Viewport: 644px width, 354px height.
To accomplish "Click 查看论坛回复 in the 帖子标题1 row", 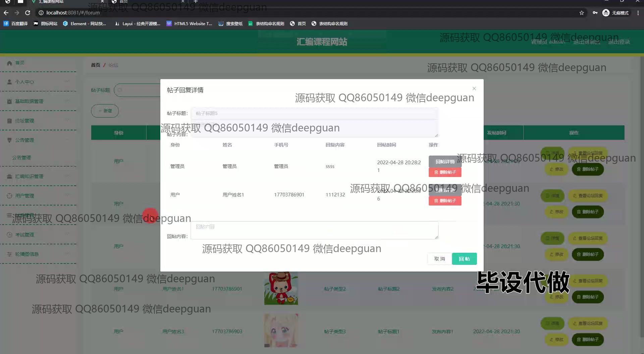I will click(588, 323).
